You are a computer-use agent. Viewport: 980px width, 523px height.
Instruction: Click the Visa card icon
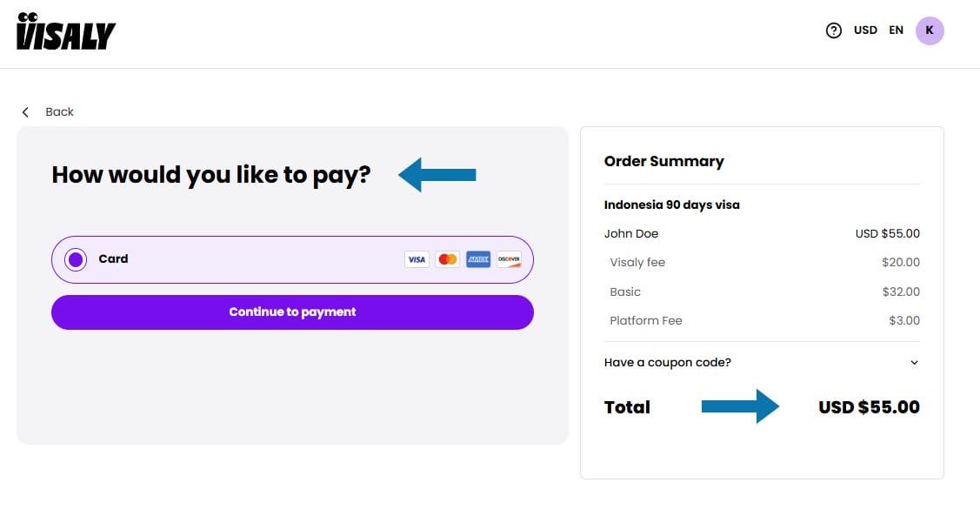pos(417,259)
